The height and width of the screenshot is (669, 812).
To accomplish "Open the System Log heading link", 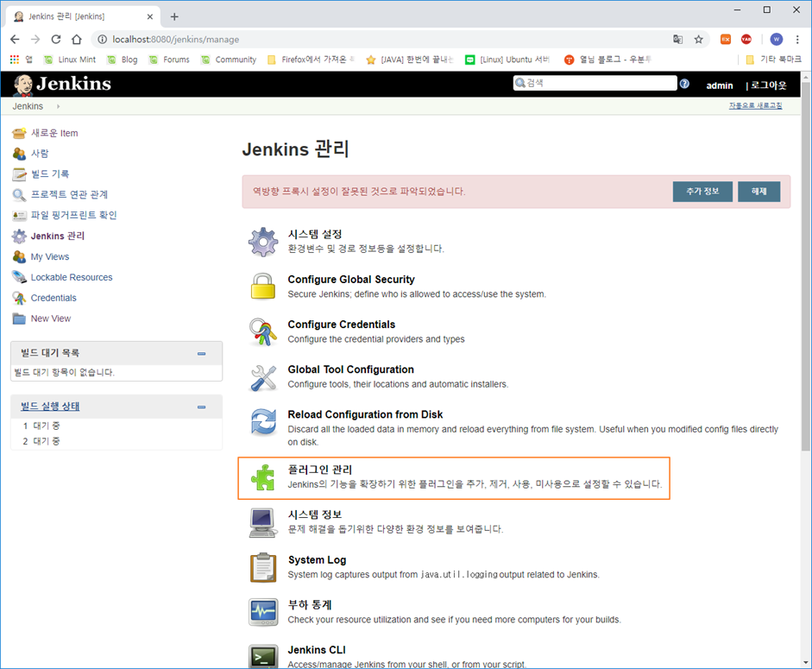I will click(317, 559).
